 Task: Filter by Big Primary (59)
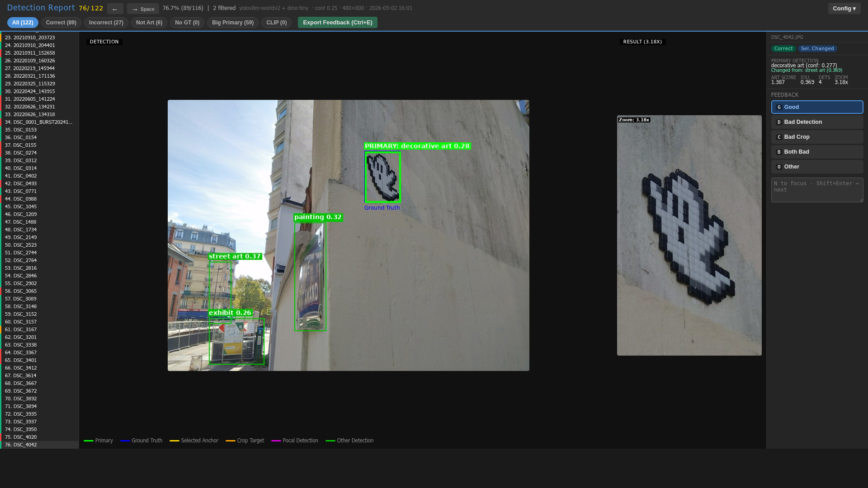click(232, 23)
